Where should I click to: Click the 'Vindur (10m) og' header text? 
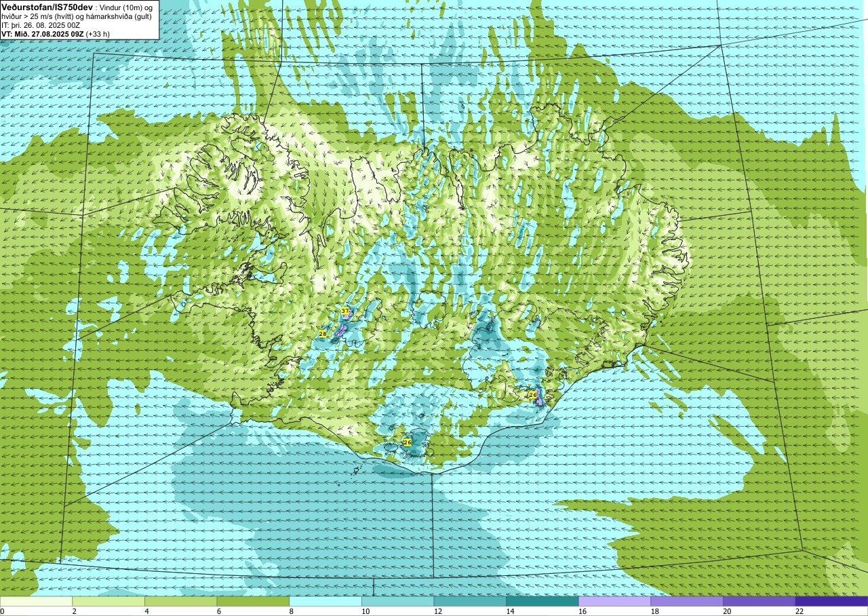[x=126, y=7]
